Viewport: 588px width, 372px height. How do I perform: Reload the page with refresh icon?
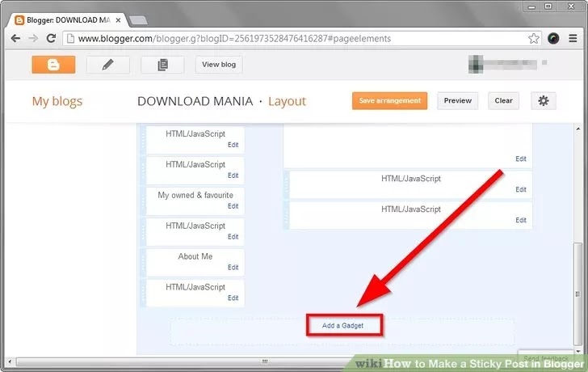[51, 38]
